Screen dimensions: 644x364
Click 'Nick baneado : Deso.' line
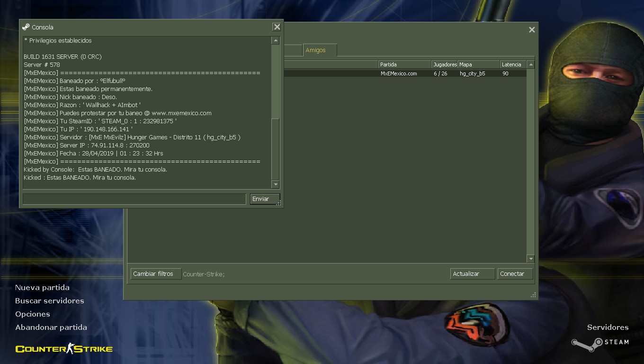[70, 97]
